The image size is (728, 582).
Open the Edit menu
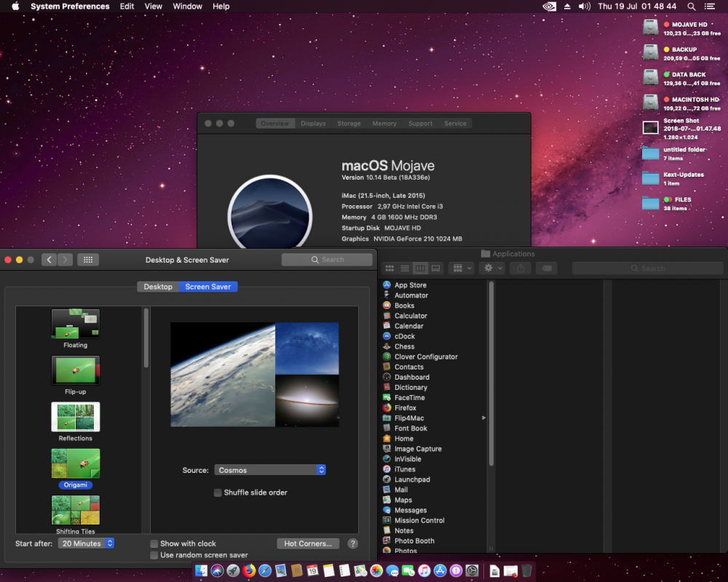point(127,7)
